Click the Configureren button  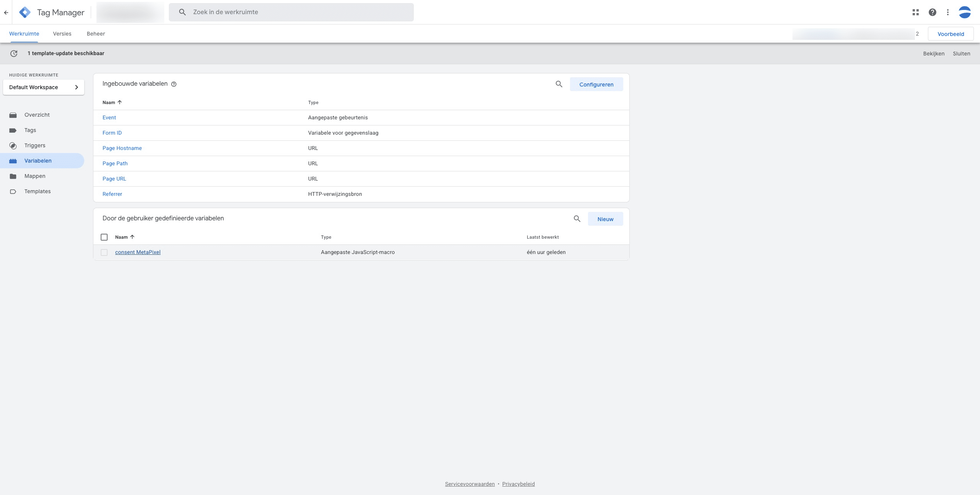click(x=596, y=84)
